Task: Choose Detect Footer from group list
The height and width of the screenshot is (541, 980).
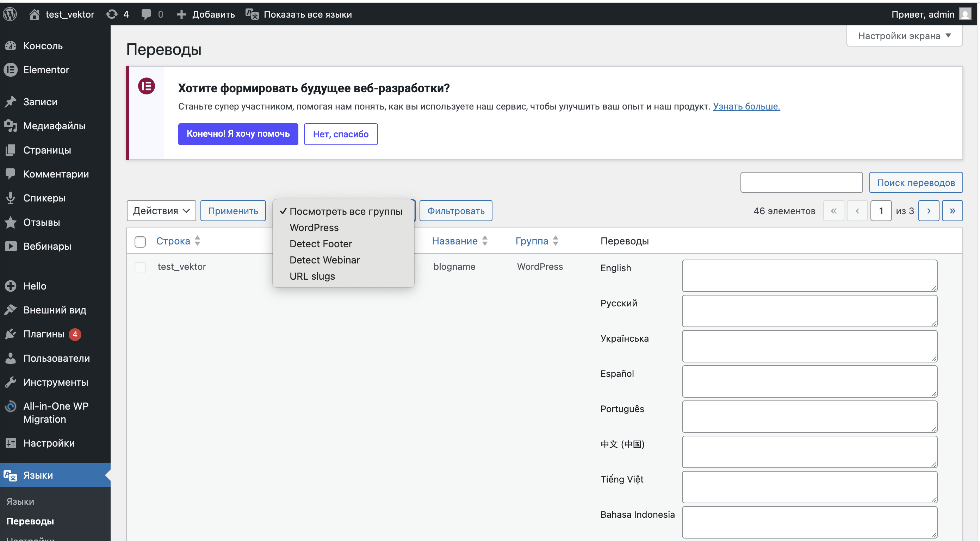Action: (x=320, y=243)
